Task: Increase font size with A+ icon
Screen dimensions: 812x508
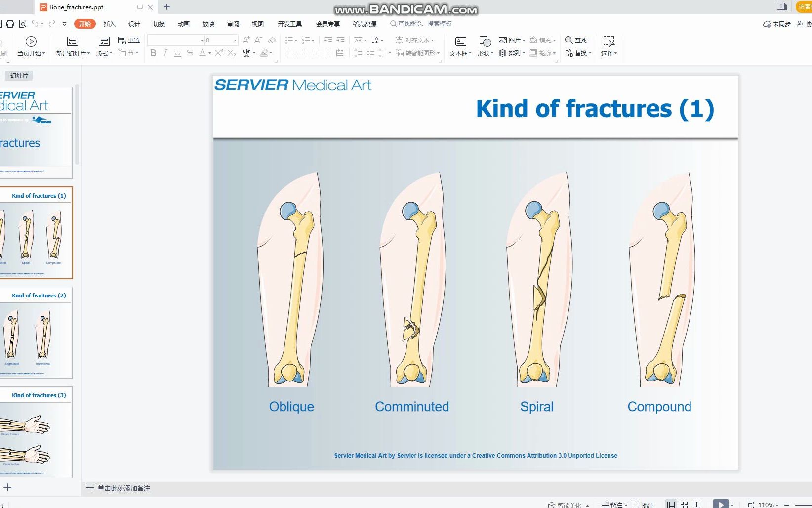Action: click(x=246, y=40)
